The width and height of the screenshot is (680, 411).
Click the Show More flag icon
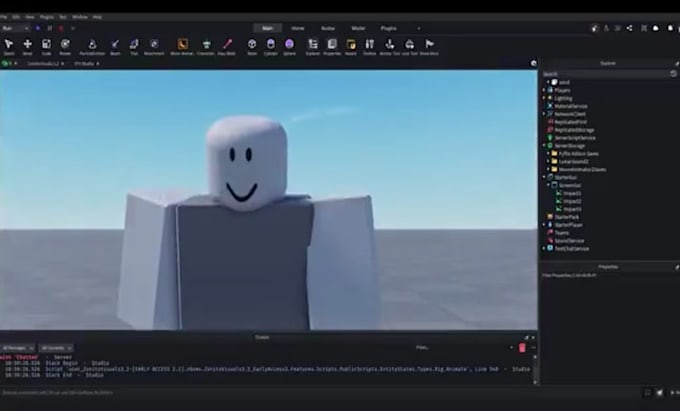click(429, 47)
